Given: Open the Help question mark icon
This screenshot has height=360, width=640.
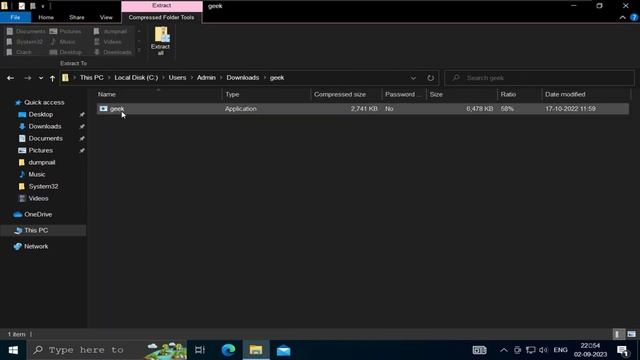Looking at the screenshot, I should click(x=634, y=18).
